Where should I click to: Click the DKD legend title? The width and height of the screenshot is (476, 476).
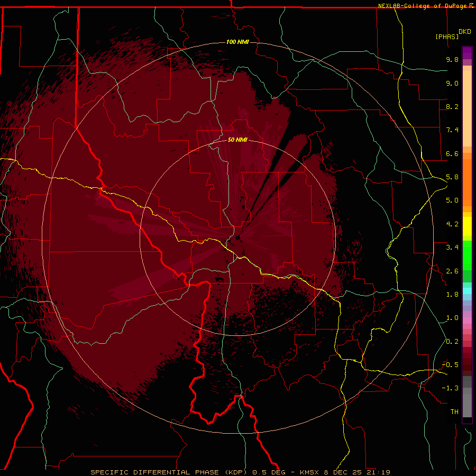point(465,32)
